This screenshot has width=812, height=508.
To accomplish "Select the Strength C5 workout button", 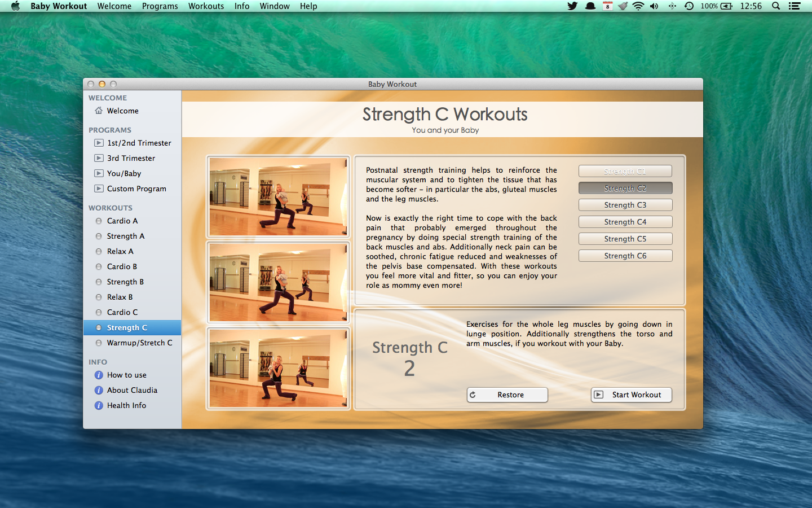I will (625, 239).
